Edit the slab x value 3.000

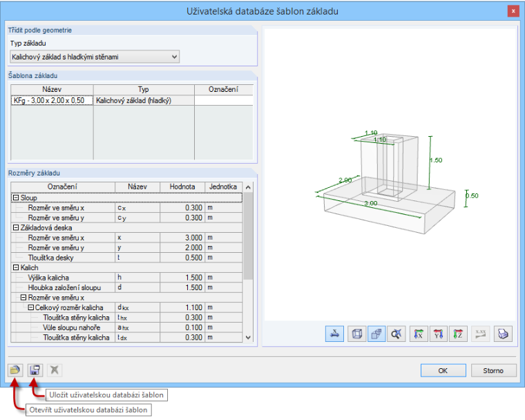tap(182, 238)
